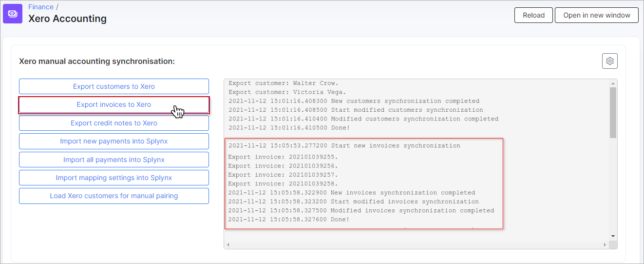Click 'New invoices synchronization completed' log line
The height and width of the screenshot is (264, 644).
coord(352,192)
